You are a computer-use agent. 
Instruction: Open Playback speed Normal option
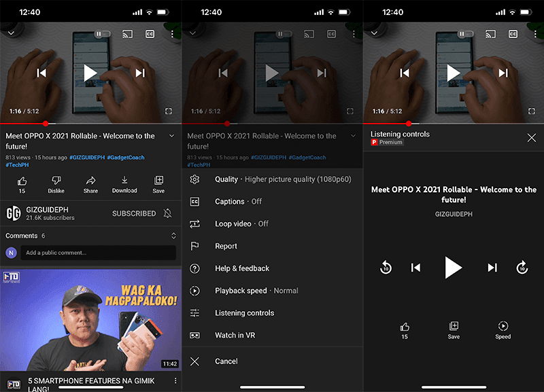(x=273, y=291)
